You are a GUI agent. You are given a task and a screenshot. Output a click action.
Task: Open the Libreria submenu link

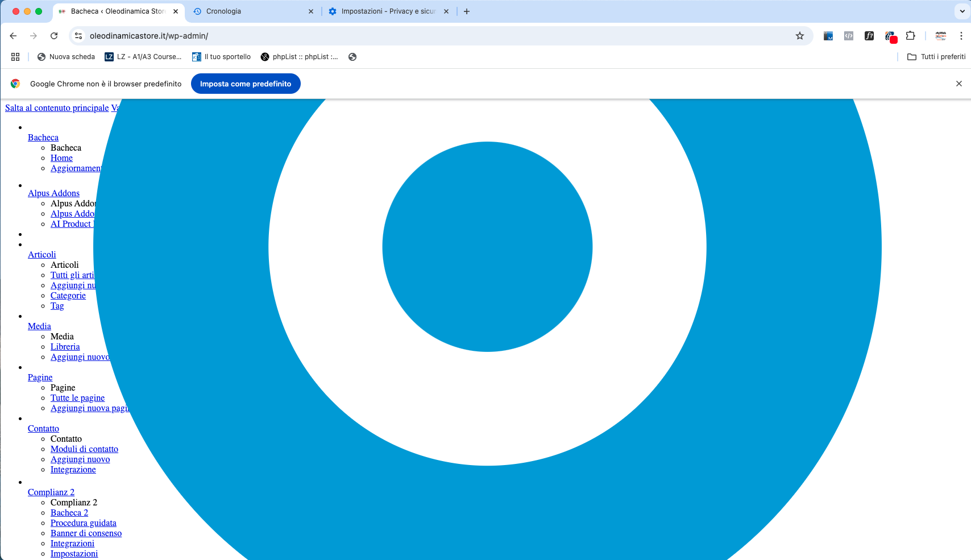point(65,347)
